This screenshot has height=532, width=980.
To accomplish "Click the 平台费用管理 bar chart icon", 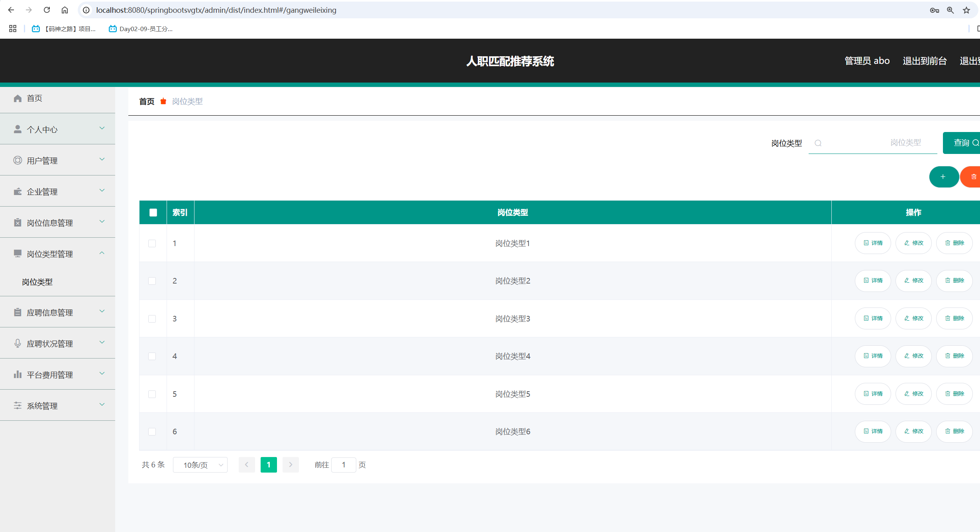I will (18, 374).
